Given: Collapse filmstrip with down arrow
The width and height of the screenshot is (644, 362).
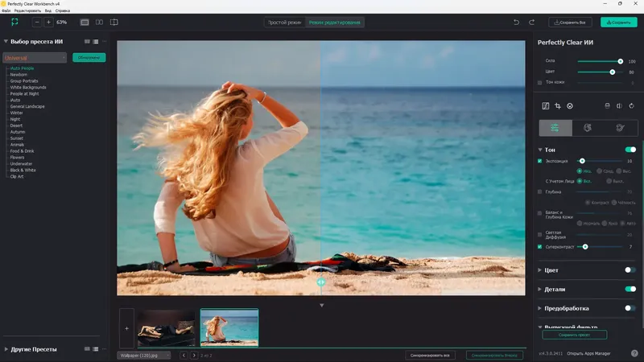Looking at the screenshot, I should click(321, 306).
